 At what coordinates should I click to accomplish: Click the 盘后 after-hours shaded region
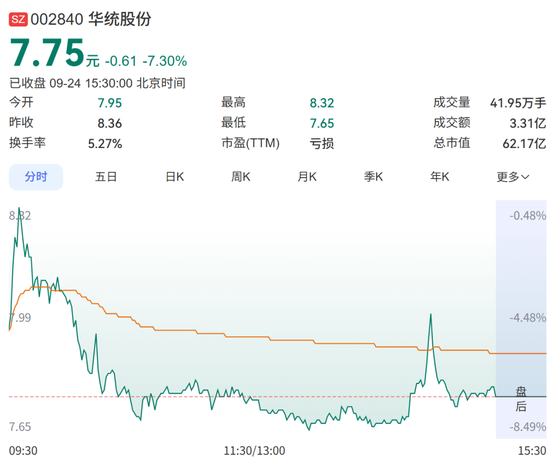(521, 319)
